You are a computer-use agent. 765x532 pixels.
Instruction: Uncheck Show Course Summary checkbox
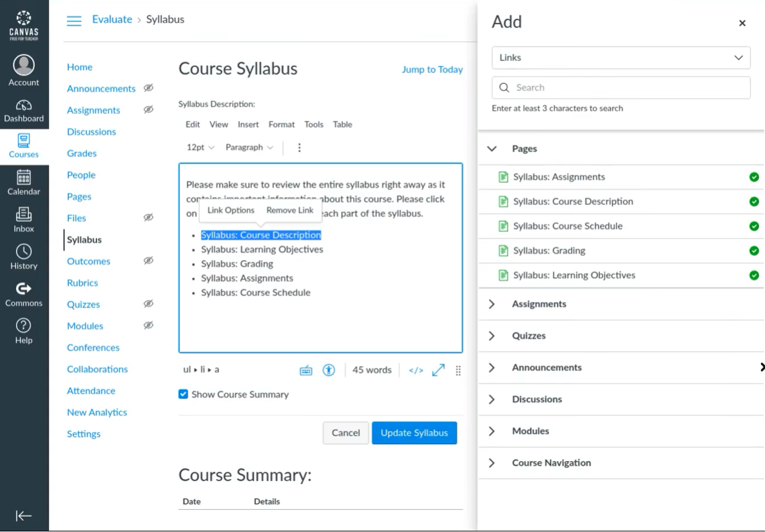[184, 394]
